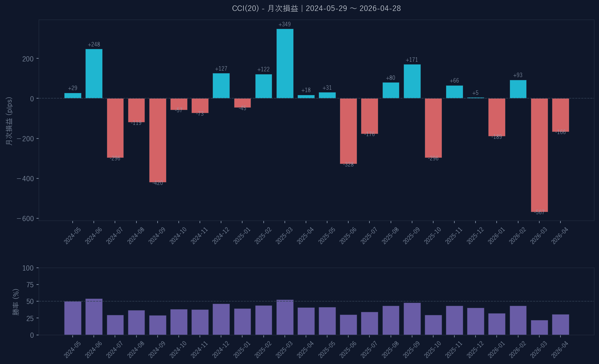Click the 勝率 (%) y-axis label
Viewport: 599px width, 364px height.
click(x=16, y=302)
